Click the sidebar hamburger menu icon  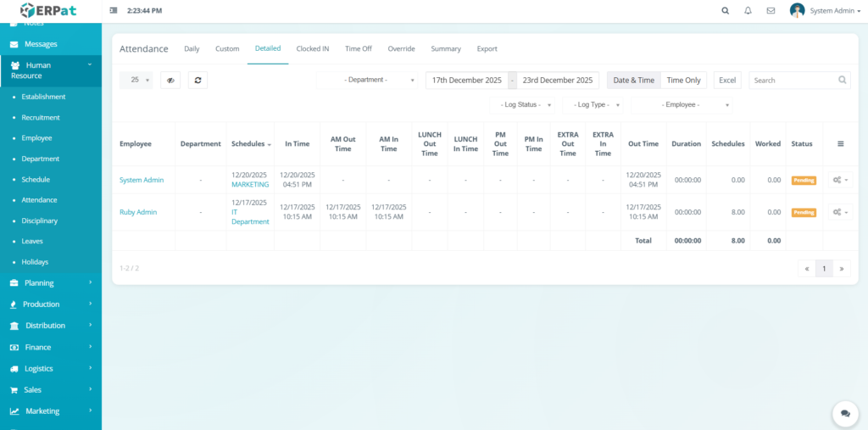pos(114,11)
